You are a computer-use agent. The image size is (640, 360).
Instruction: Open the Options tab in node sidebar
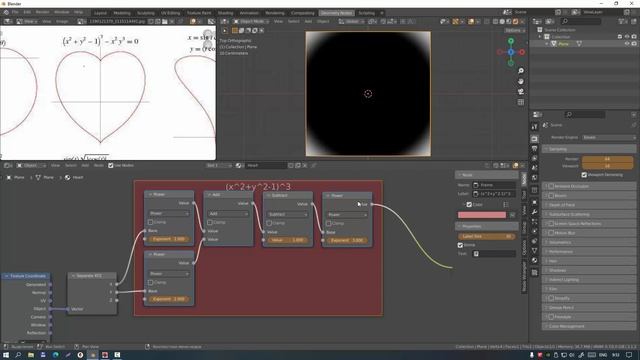[524, 247]
